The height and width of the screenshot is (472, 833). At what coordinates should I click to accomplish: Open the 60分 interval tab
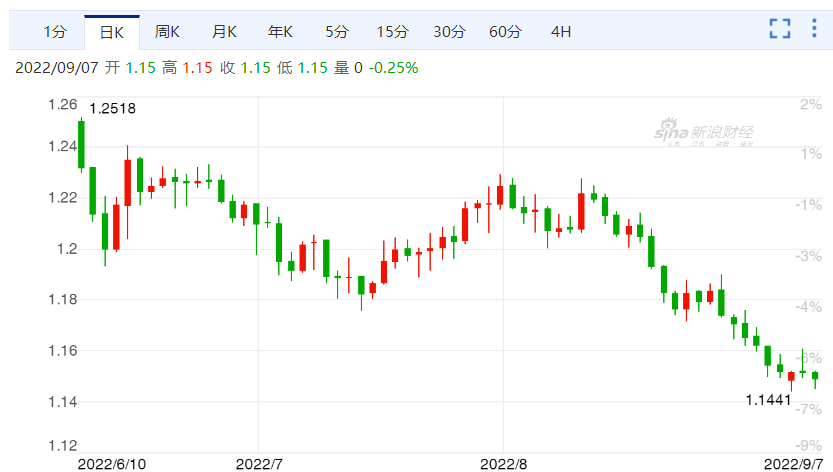505,32
